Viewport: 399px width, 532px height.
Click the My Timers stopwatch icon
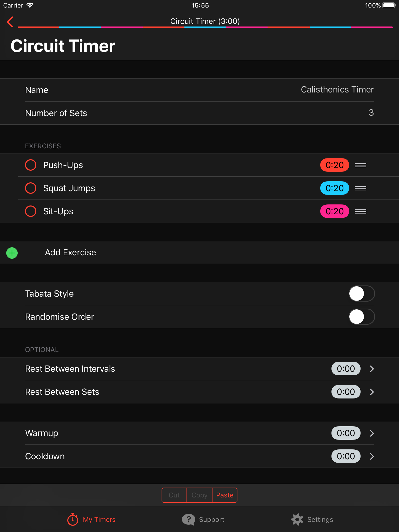tap(73, 519)
